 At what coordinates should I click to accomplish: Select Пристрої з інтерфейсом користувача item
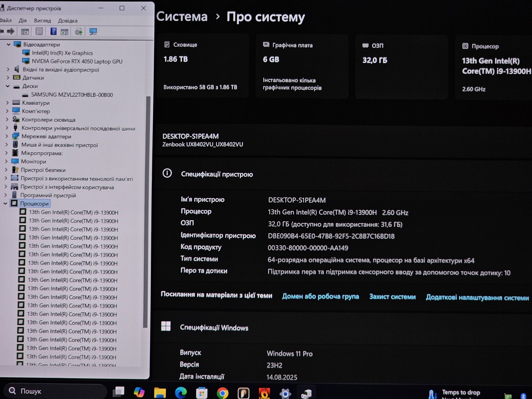[x=67, y=187]
